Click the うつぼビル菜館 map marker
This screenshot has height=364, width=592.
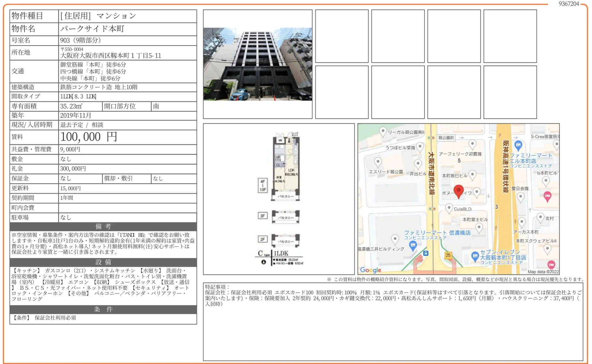(420, 147)
